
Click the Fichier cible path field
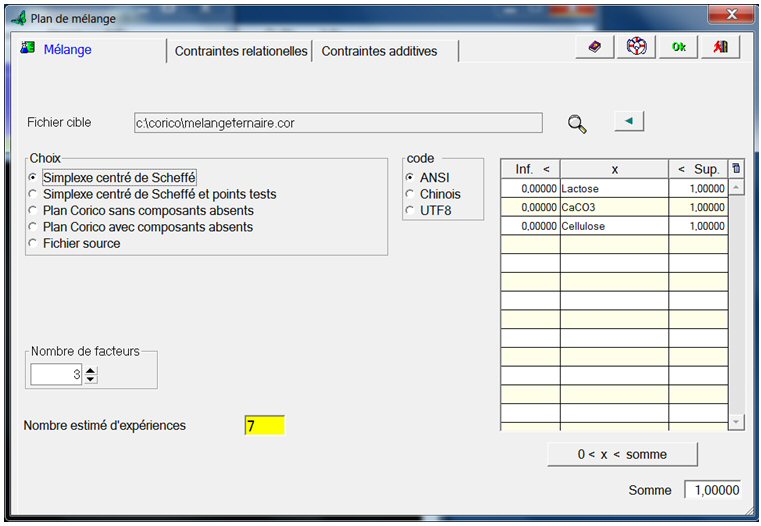click(x=337, y=123)
